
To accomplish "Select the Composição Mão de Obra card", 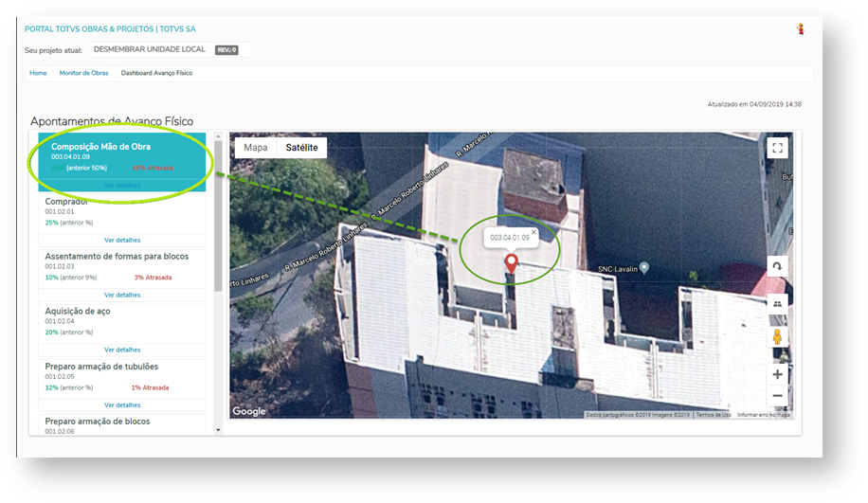I will point(122,162).
